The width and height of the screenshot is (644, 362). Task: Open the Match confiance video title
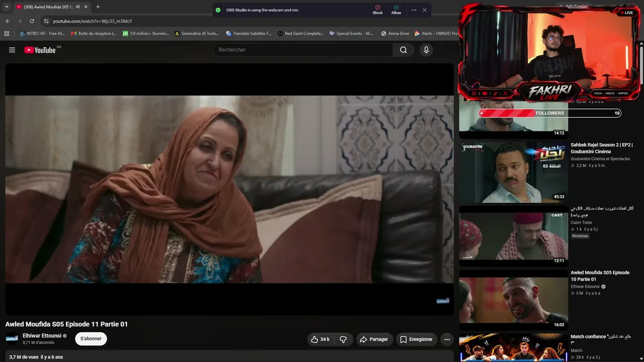click(x=601, y=340)
